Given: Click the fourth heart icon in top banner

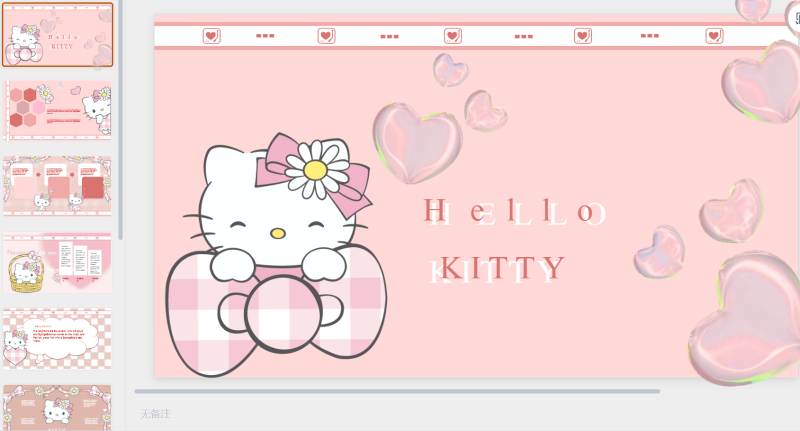Looking at the screenshot, I should coord(583,36).
